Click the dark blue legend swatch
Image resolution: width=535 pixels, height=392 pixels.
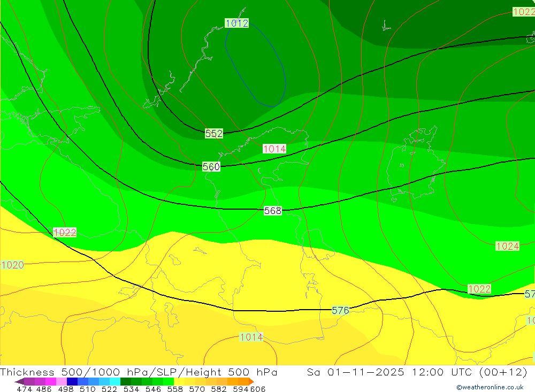pyautogui.click(x=71, y=381)
